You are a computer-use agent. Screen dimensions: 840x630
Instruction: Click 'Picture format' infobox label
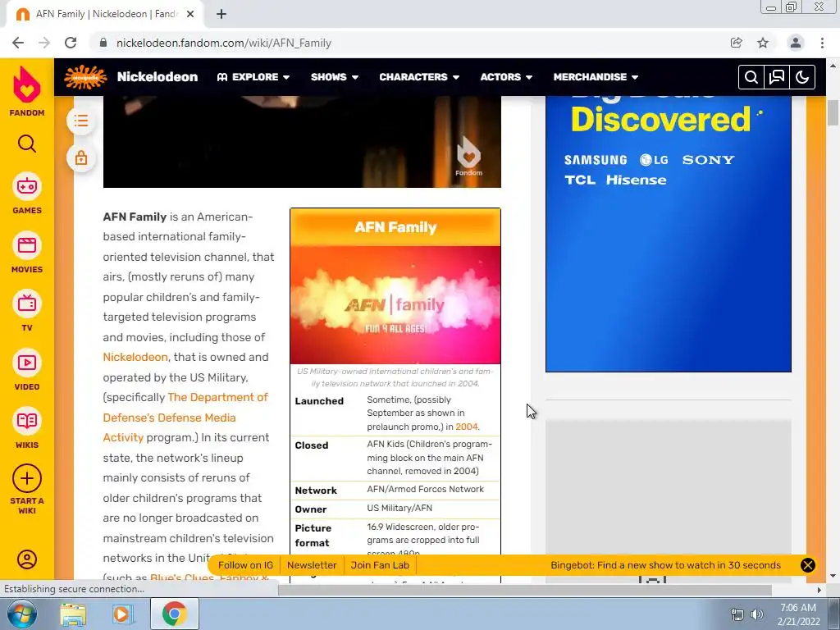(313, 535)
